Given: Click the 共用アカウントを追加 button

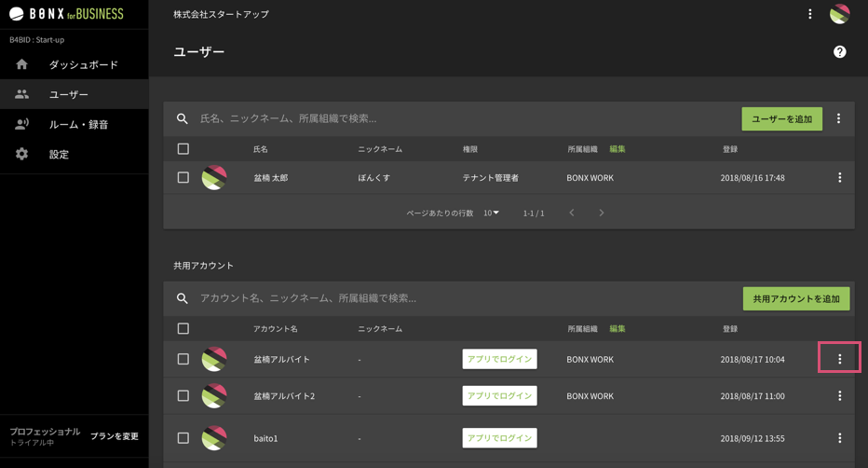Looking at the screenshot, I should click(796, 298).
